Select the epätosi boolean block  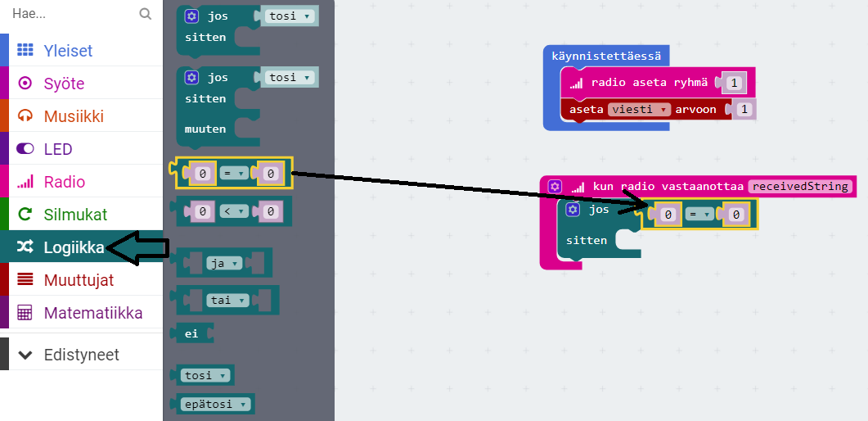coord(213,405)
